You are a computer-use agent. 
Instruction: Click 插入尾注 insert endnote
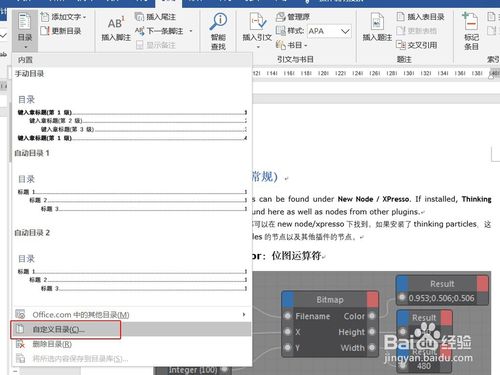click(155, 17)
